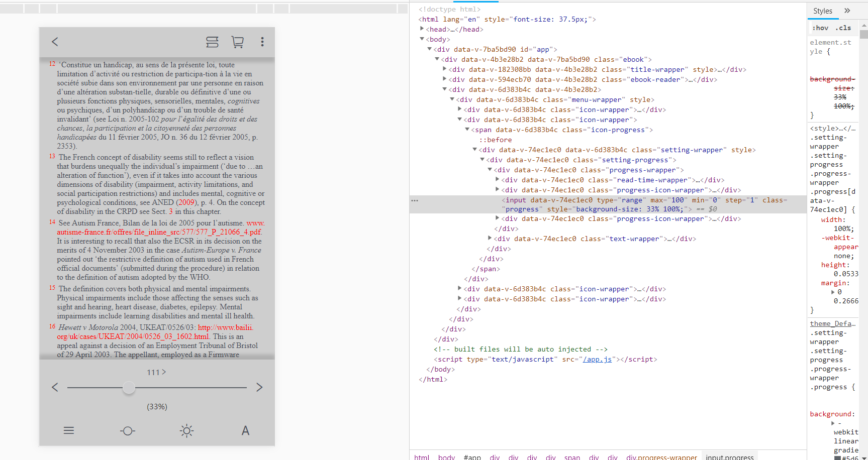Image resolution: width=868 pixels, height=460 pixels.
Task: Open the brightness theme icon
Action: pyautogui.click(x=187, y=430)
